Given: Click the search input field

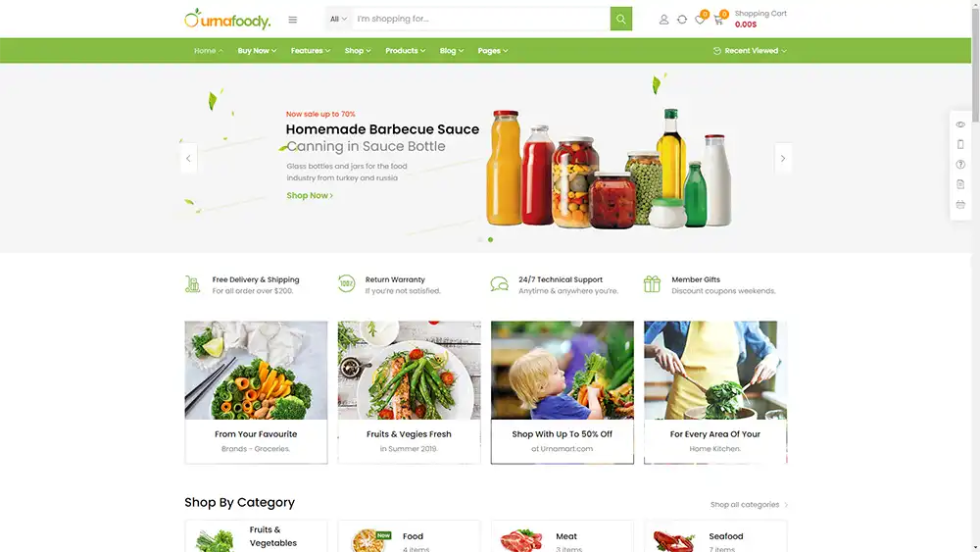Looking at the screenshot, I should [x=480, y=19].
